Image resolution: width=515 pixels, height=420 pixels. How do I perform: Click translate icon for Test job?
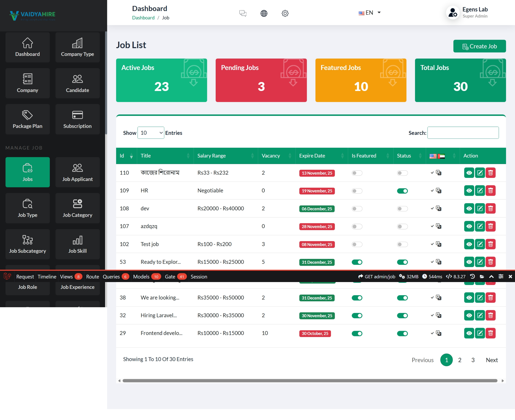pyautogui.click(x=439, y=244)
